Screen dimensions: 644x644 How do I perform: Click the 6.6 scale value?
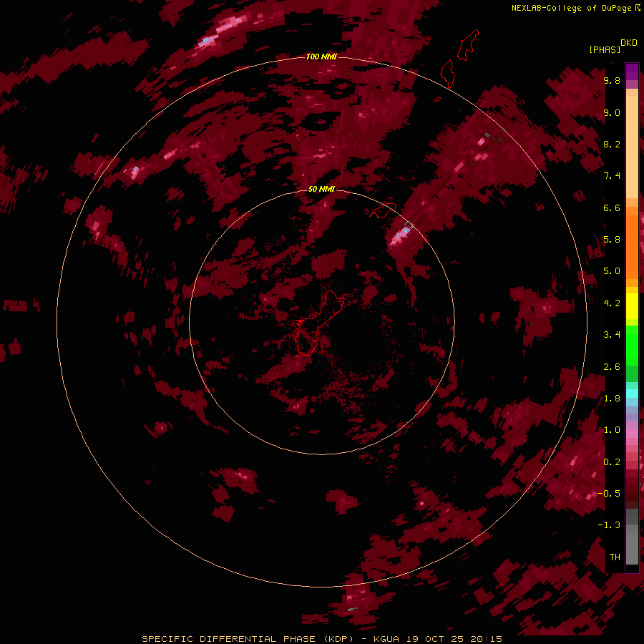click(x=612, y=208)
